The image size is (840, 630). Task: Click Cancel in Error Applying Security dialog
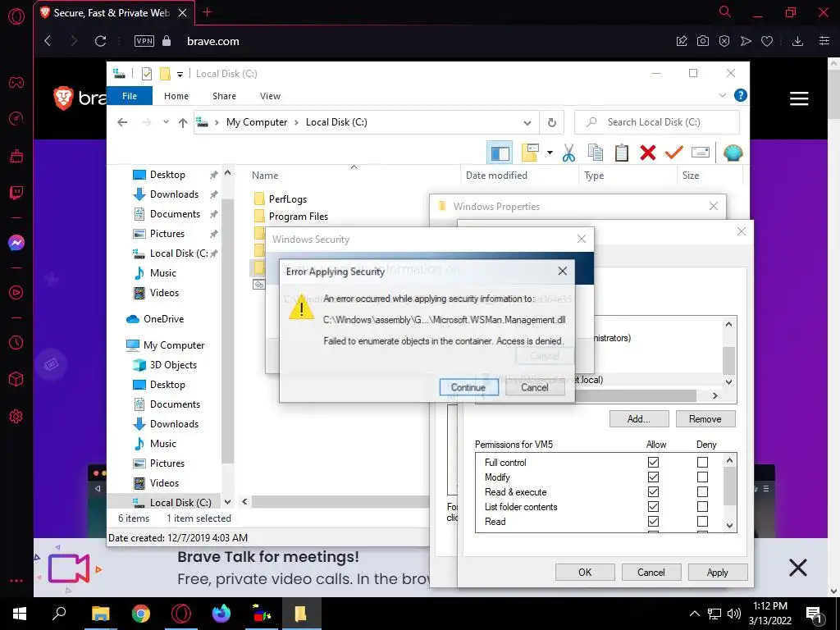(x=535, y=387)
